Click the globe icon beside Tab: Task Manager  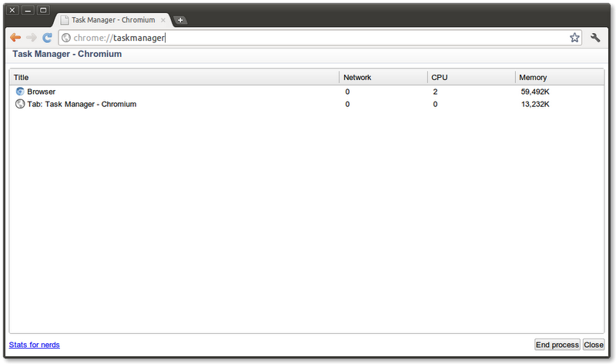(x=20, y=104)
